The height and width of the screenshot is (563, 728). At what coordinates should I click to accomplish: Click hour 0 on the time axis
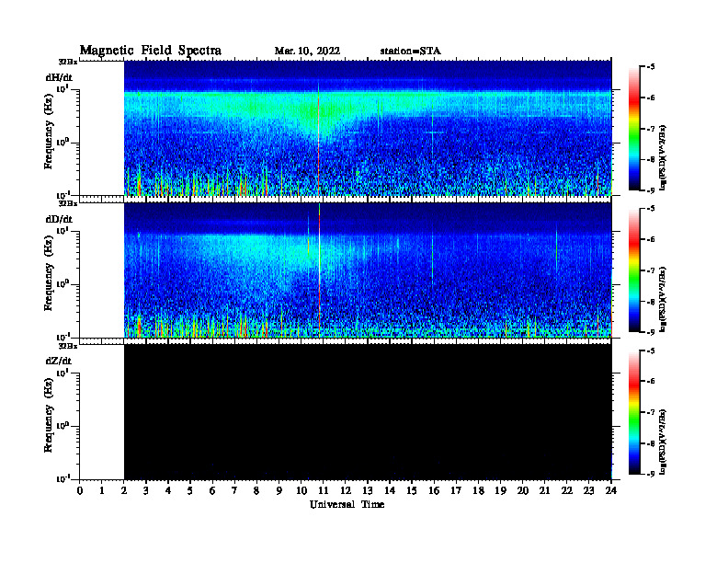tap(80, 490)
